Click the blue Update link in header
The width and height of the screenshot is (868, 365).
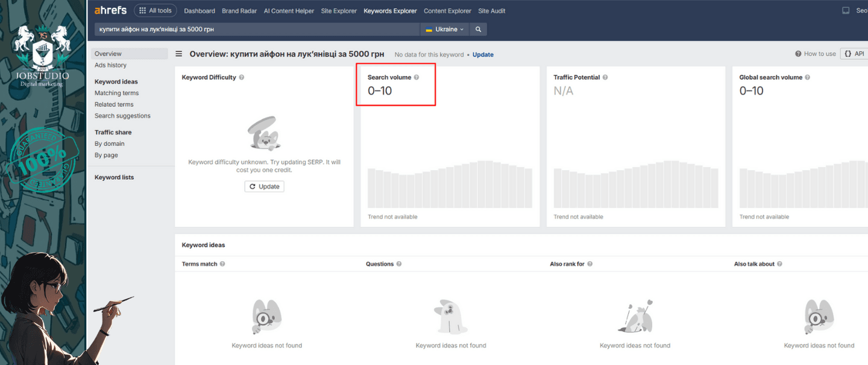pos(483,54)
